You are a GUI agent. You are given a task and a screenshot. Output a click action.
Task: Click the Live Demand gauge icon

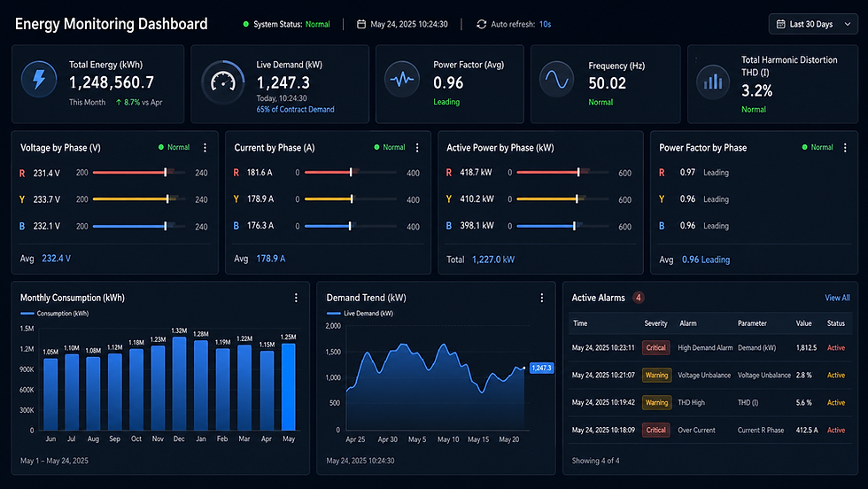223,82
